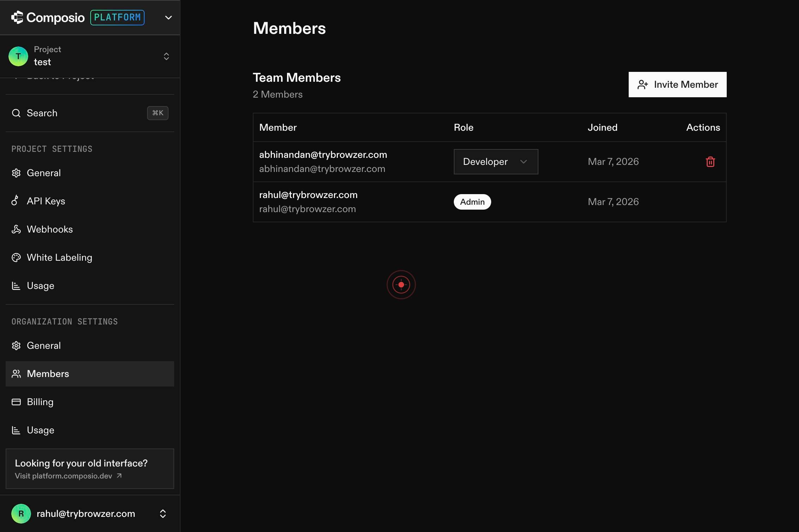Screen dimensions: 799x532
Task: Click the Webhooks icon in sidebar
Action: click(16, 229)
